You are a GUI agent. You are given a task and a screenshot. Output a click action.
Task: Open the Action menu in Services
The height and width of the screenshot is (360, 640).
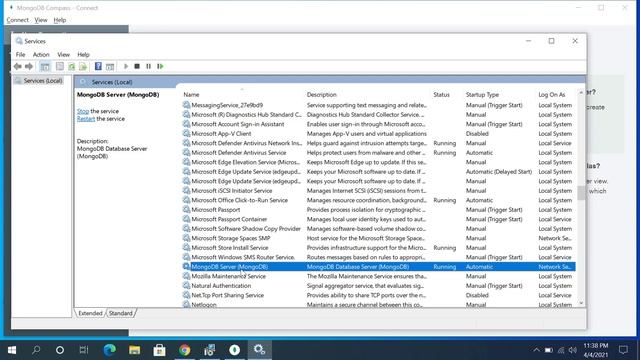pos(41,54)
